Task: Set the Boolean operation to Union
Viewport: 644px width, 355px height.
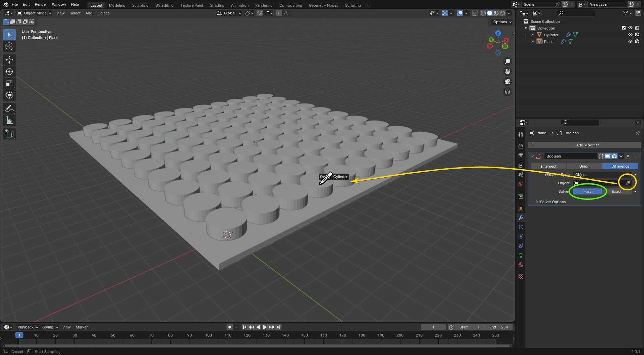Action: click(584, 166)
